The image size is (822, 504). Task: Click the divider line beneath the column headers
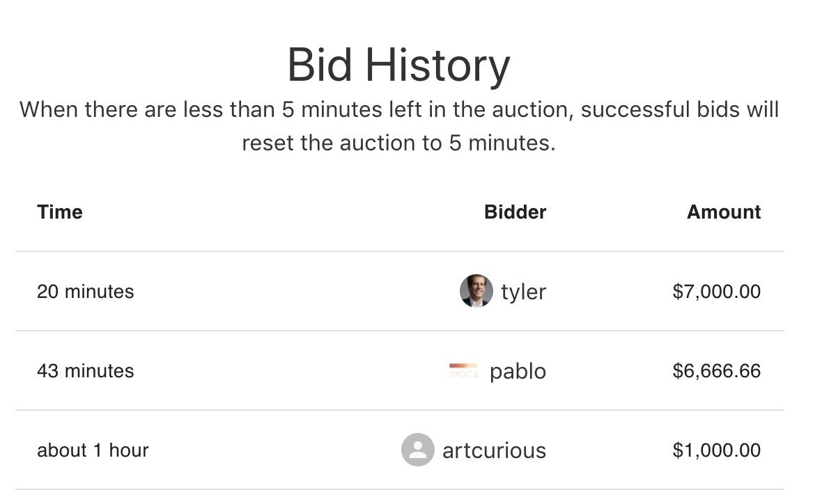coord(399,251)
